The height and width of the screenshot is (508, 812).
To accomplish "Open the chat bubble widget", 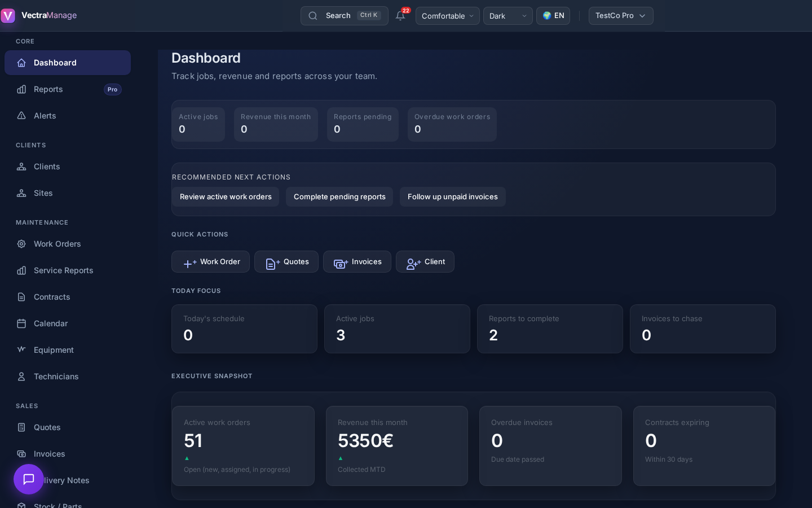I will 29,479.
